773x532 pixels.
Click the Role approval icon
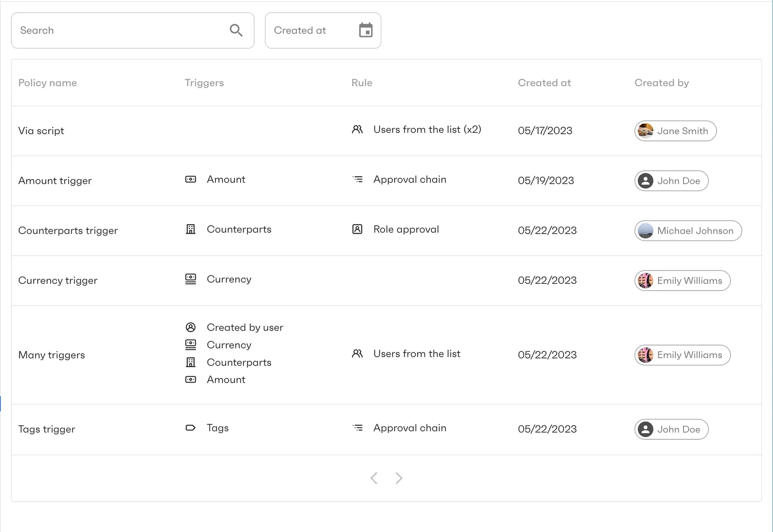pos(357,229)
